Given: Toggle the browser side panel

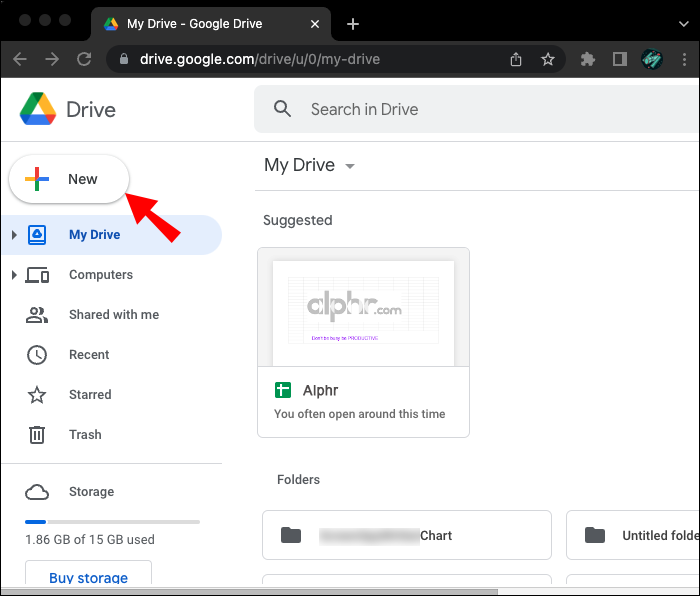Looking at the screenshot, I should [620, 60].
